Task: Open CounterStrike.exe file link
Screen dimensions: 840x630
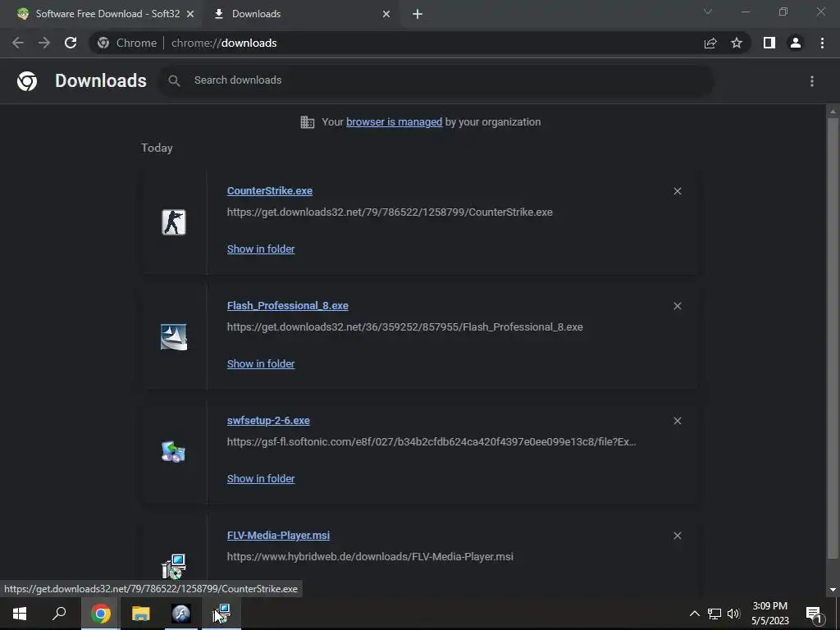Action: click(x=269, y=190)
